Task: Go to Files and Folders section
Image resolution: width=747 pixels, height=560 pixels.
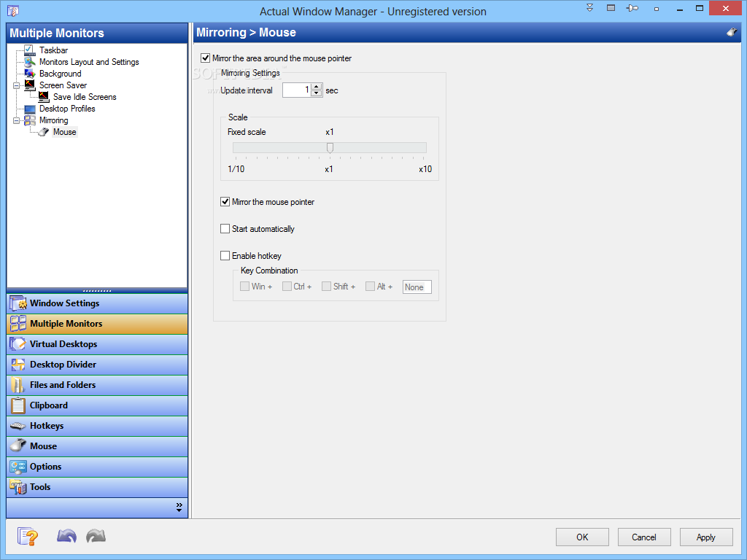Action: coord(97,385)
